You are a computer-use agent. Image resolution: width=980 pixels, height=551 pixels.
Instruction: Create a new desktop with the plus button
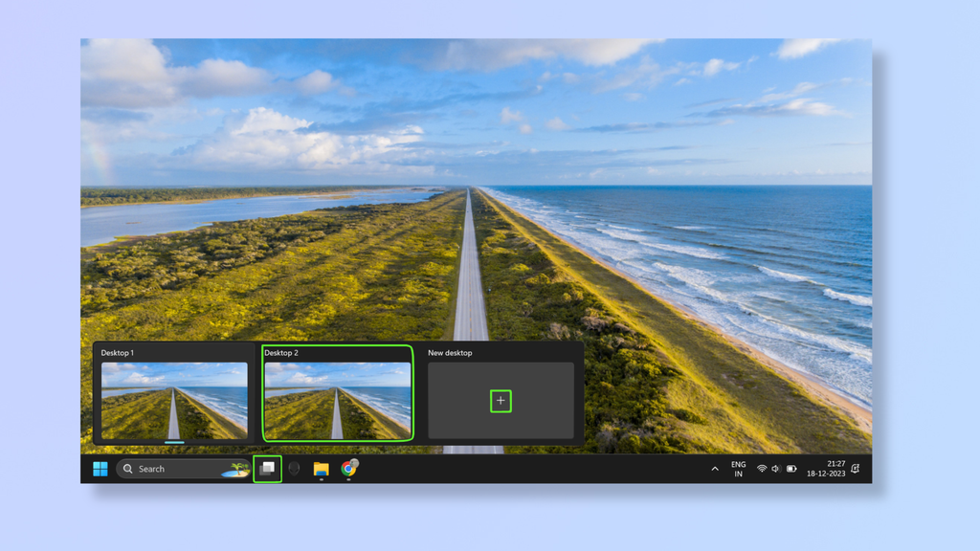(x=499, y=401)
